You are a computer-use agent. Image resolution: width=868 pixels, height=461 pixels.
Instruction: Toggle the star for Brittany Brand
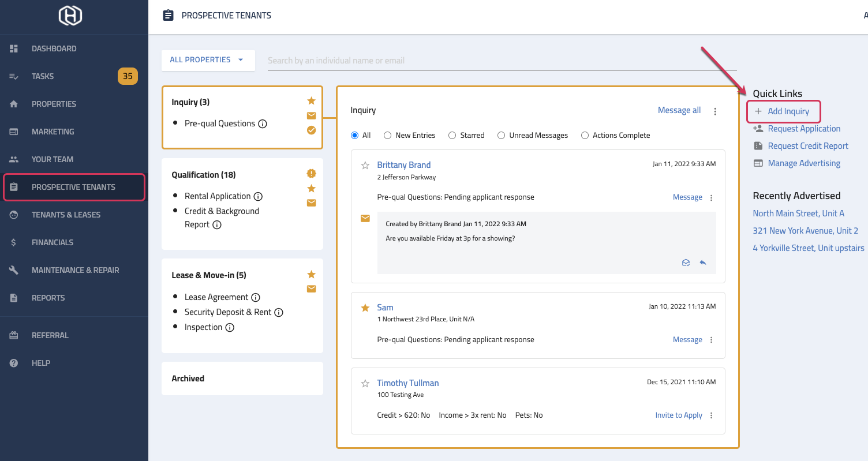tap(365, 166)
